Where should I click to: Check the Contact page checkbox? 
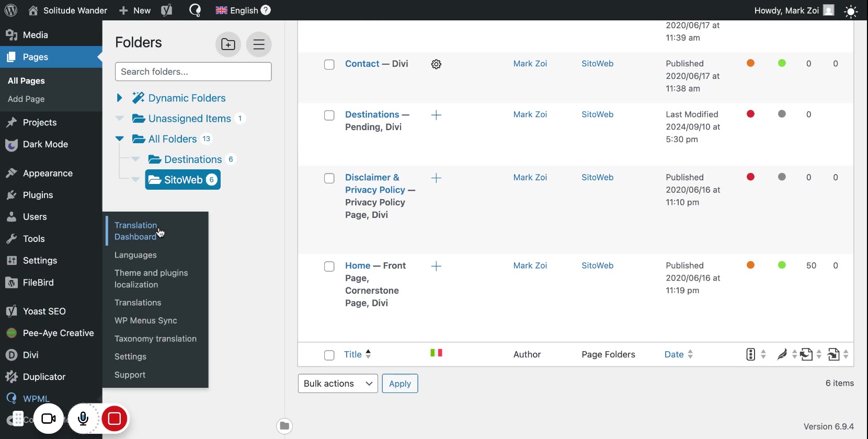[329, 65]
